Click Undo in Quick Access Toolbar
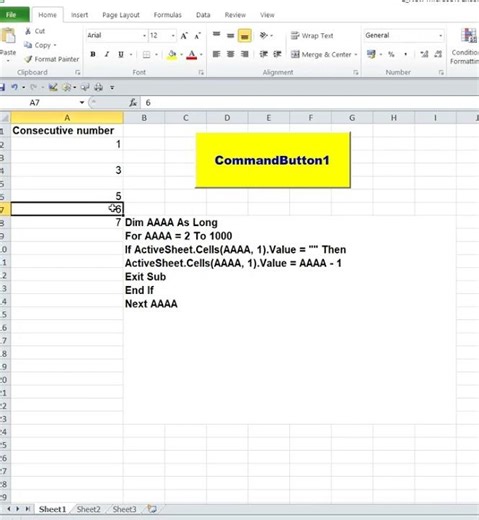479x520 pixels. click(14, 87)
